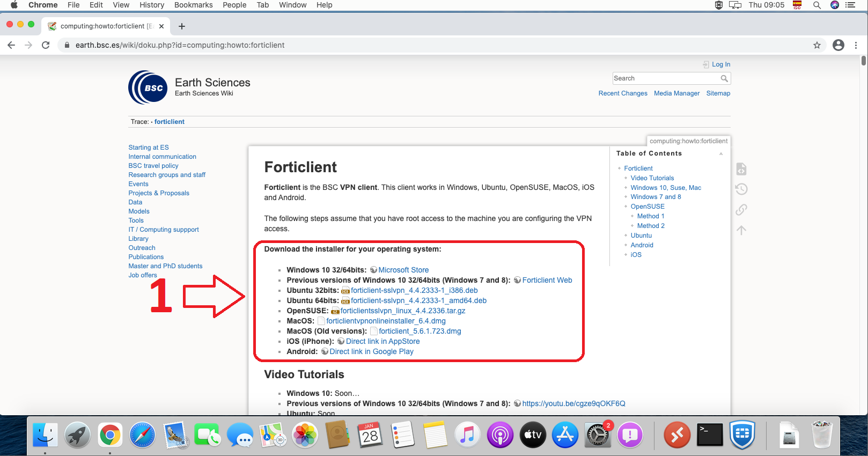868x456 pixels.
Task: Click the Log In link
Action: 720,64
